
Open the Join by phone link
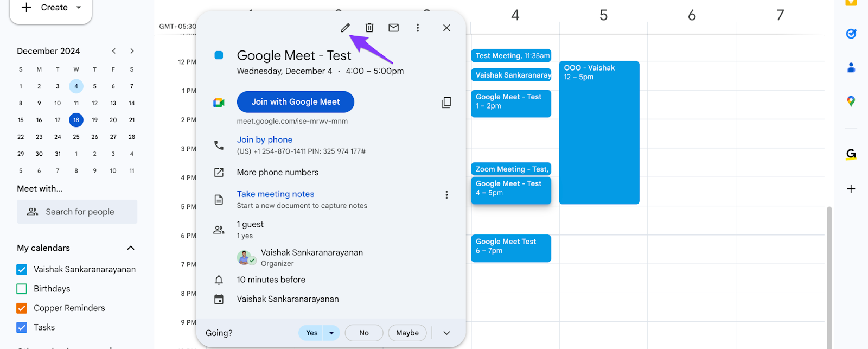pos(265,140)
